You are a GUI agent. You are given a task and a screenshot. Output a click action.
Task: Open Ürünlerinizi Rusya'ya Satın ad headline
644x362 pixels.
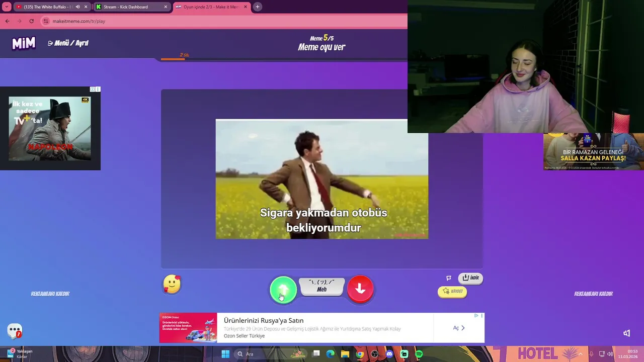(x=264, y=320)
